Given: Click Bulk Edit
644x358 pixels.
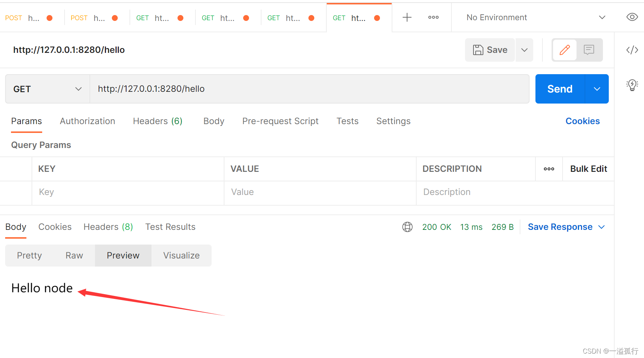Looking at the screenshot, I should click(x=589, y=169).
